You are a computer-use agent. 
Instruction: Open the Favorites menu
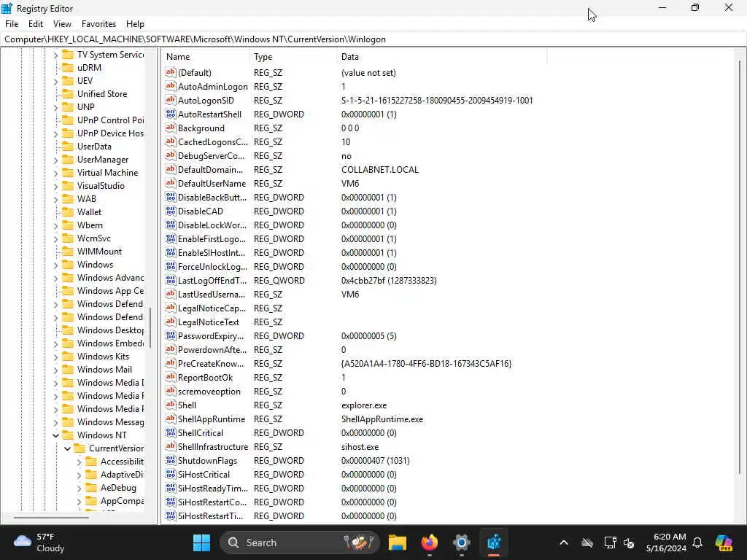click(98, 24)
